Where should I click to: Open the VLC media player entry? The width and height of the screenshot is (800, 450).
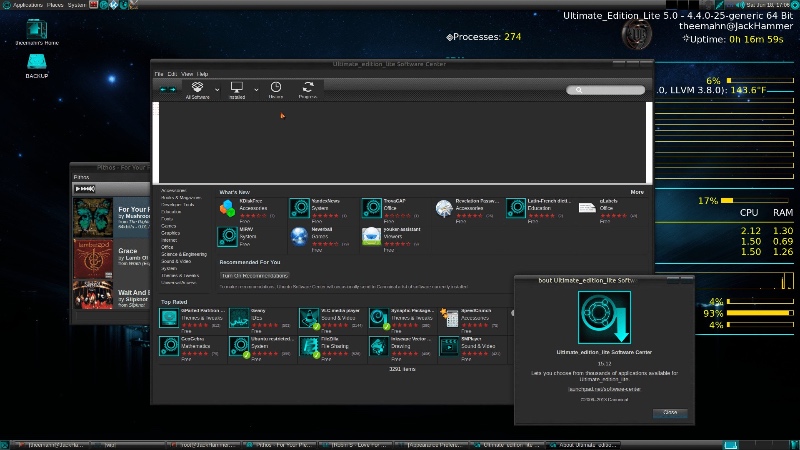(311, 319)
